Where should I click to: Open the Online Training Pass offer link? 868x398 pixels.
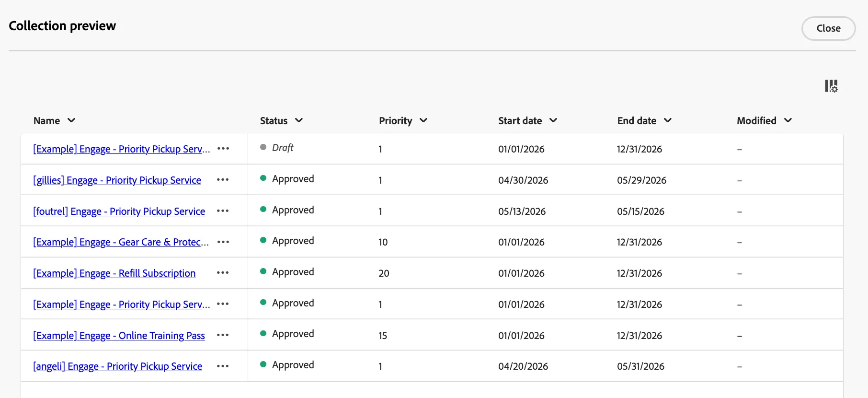click(x=119, y=336)
